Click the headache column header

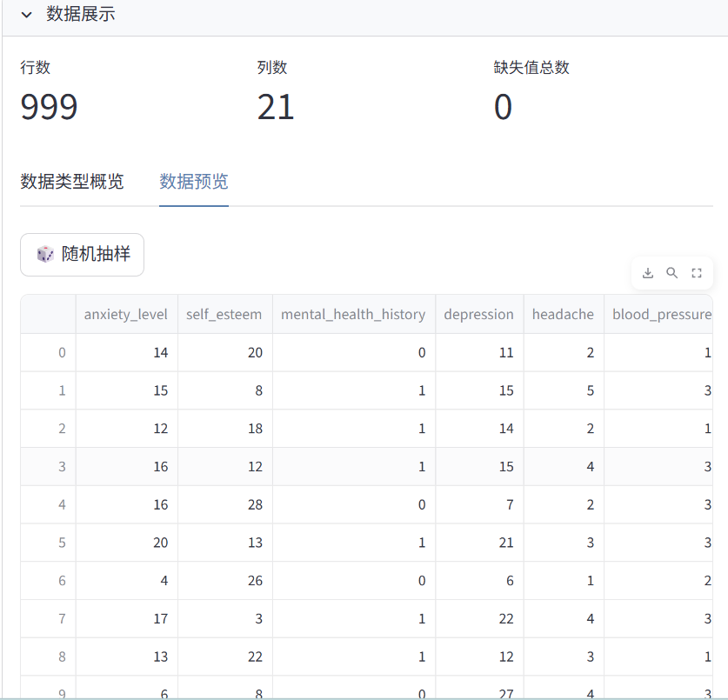(563, 315)
